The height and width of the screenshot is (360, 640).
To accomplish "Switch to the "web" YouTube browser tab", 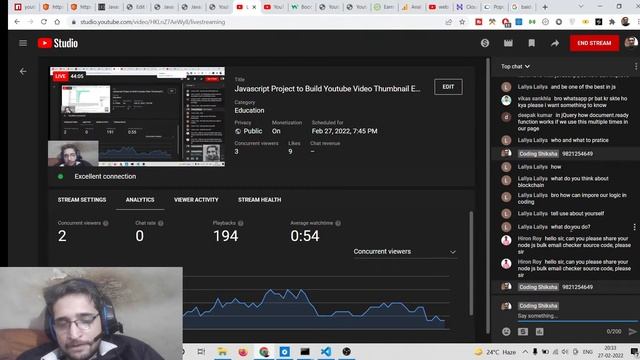I will pyautogui.click(x=438, y=7).
